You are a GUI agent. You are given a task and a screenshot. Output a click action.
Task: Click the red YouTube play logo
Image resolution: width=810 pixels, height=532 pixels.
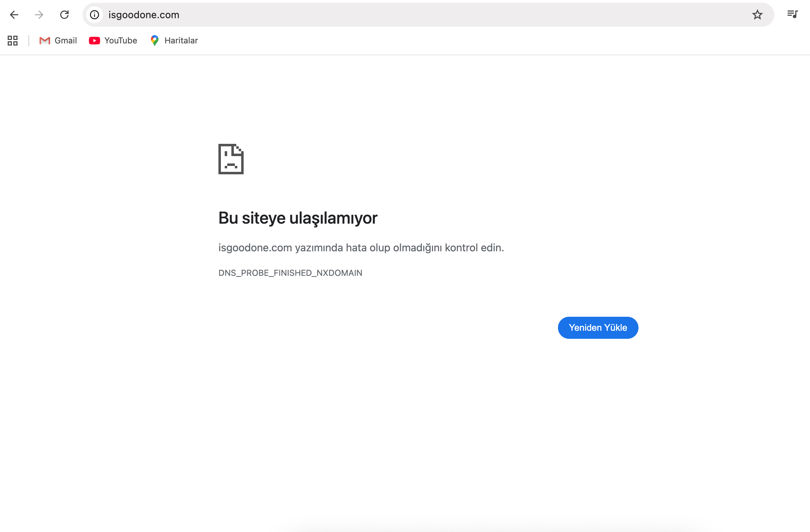click(94, 41)
